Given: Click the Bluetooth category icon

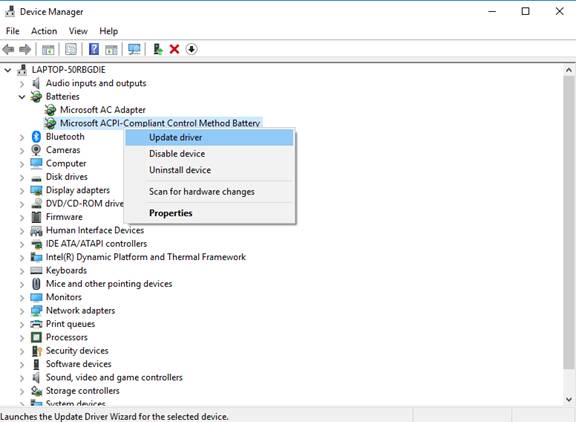Looking at the screenshot, I should [x=36, y=137].
